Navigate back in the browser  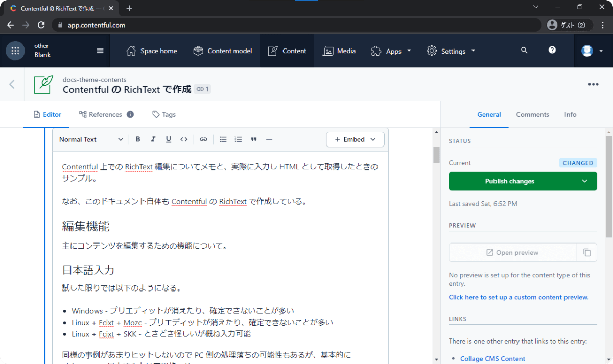(11, 25)
